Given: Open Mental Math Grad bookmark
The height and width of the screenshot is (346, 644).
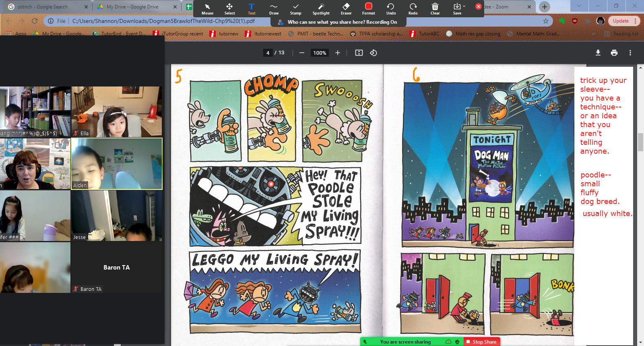Looking at the screenshot, I should (x=534, y=34).
